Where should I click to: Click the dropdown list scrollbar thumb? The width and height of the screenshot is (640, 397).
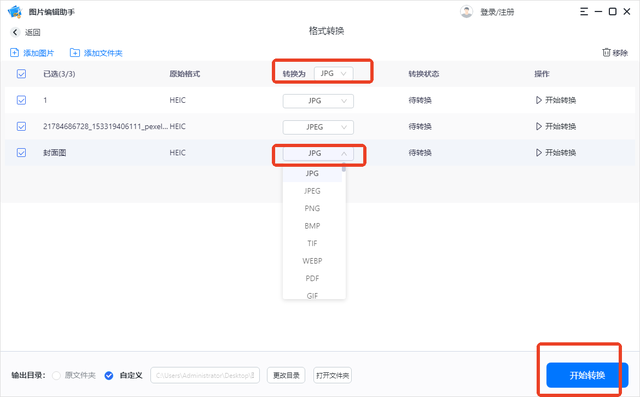344,168
